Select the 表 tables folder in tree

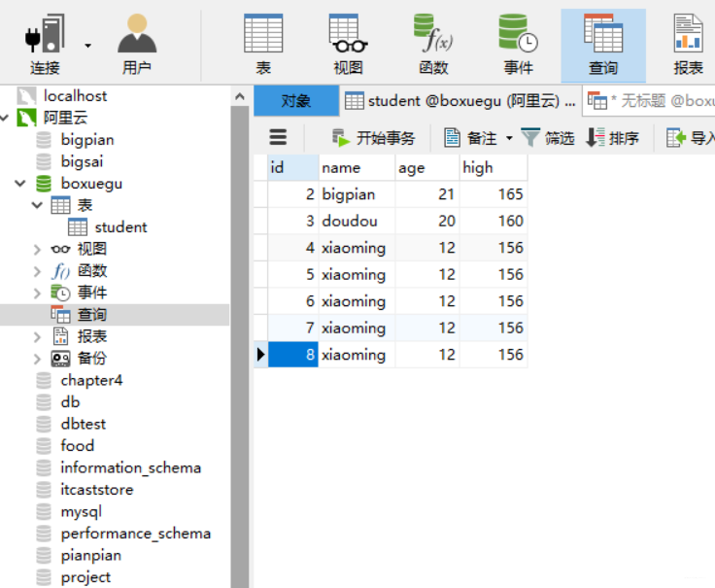pyautogui.click(x=85, y=205)
